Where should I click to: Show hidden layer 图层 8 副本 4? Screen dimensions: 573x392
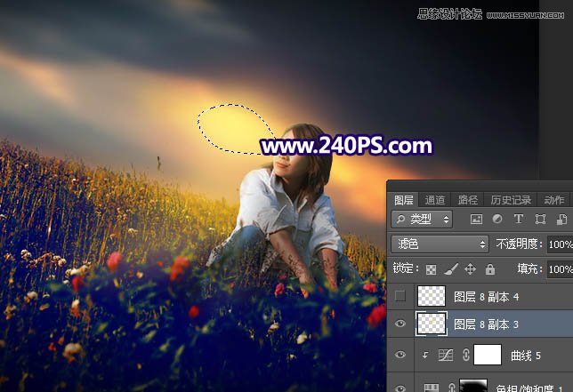(399, 296)
